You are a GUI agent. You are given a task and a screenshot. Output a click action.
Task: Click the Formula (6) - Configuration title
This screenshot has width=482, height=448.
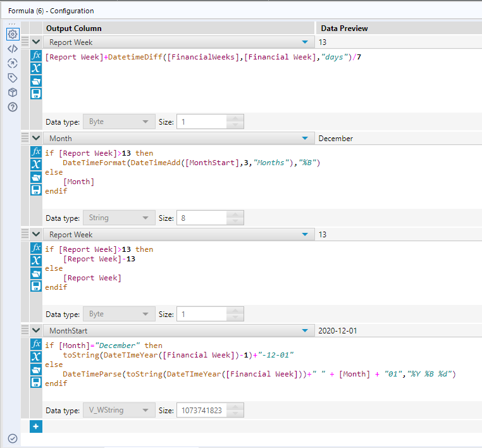coord(51,11)
